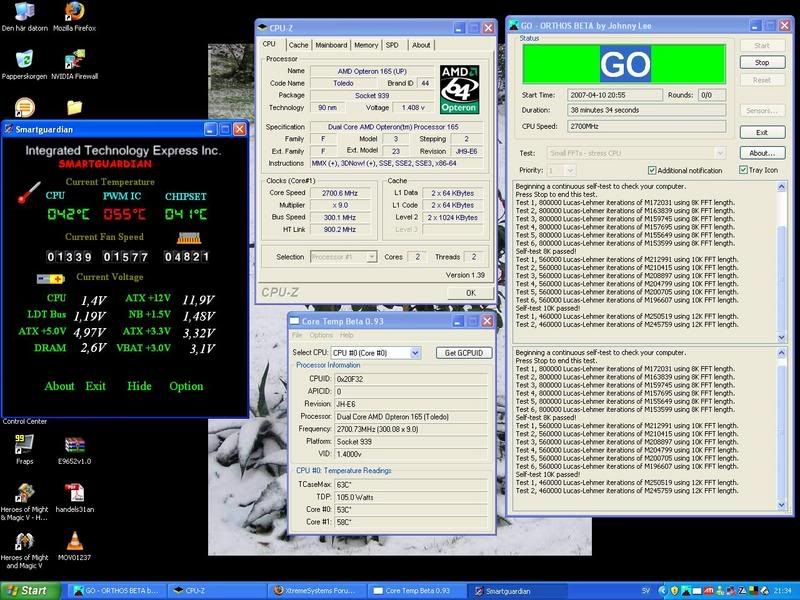The image size is (800, 600).
Task: Click OK in the CPU-Z window
Action: pyautogui.click(x=470, y=293)
